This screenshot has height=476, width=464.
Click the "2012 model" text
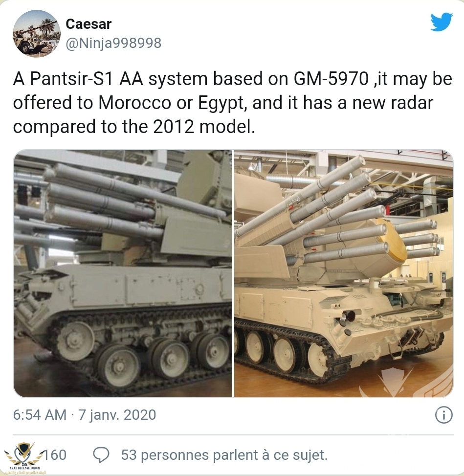click(x=203, y=126)
